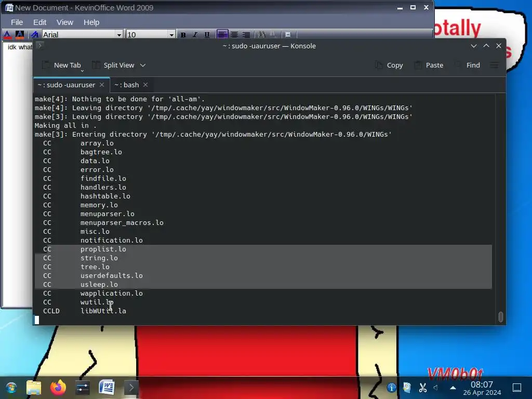Click the greyed icon next to binoculars in Word
532x399 pixels.
273,35
